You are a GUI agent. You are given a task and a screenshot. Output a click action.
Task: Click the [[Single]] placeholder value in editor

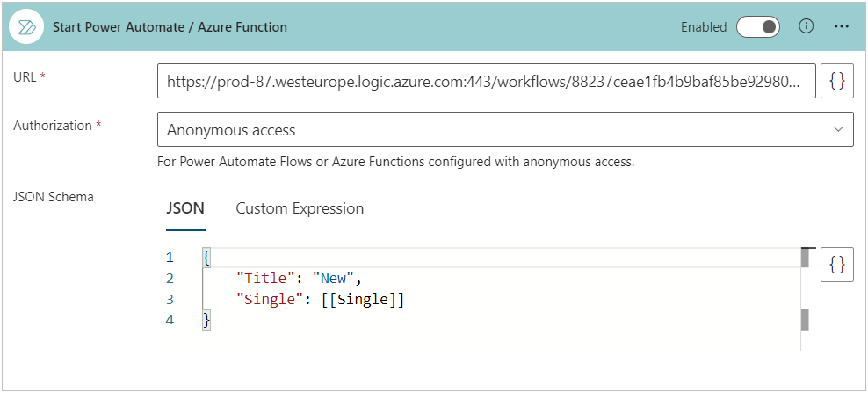click(x=363, y=300)
